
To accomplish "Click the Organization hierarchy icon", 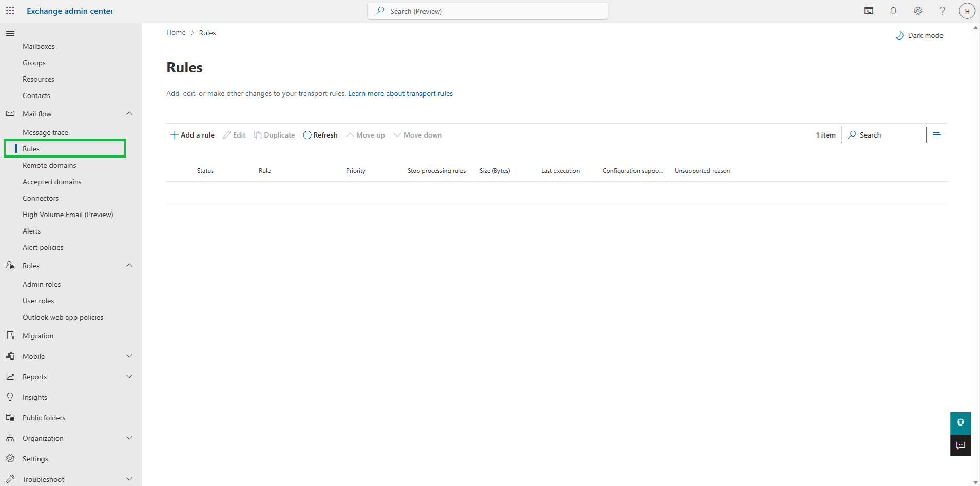I will (x=10, y=438).
